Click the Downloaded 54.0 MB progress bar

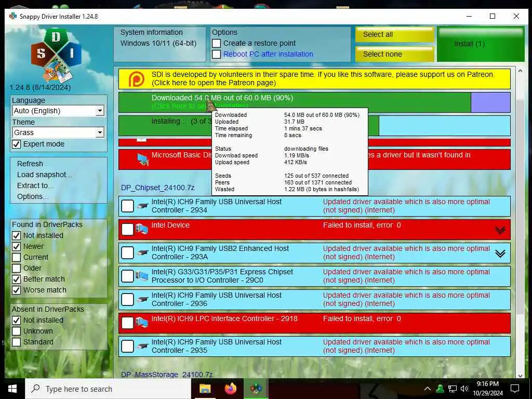314,102
